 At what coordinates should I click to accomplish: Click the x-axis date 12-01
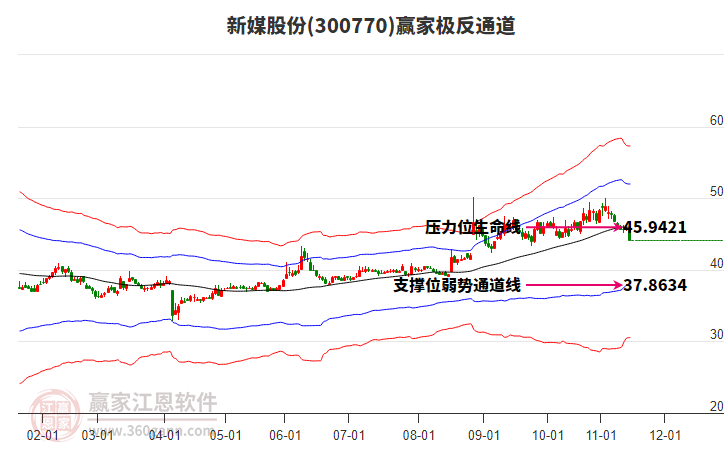[x=665, y=436]
